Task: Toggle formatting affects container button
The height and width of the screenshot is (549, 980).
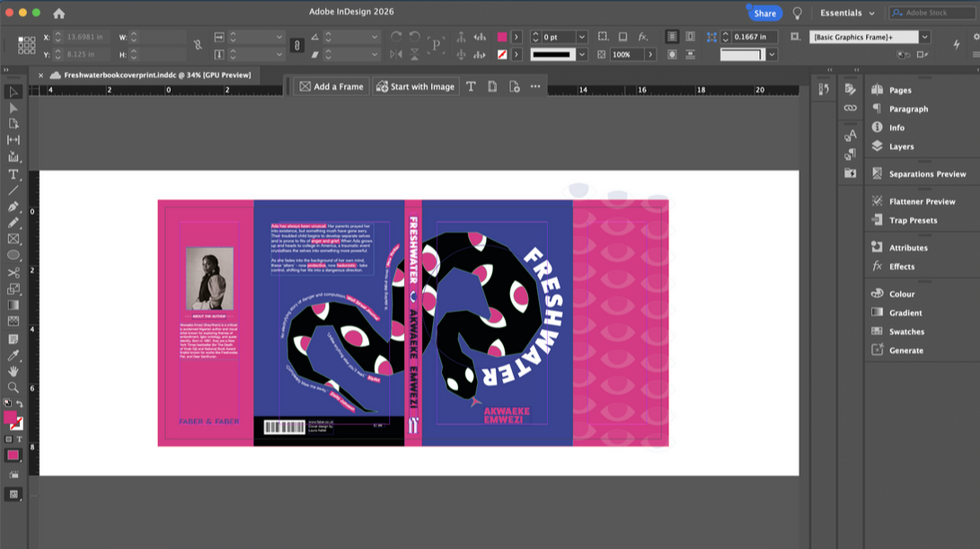Action: tap(9, 439)
